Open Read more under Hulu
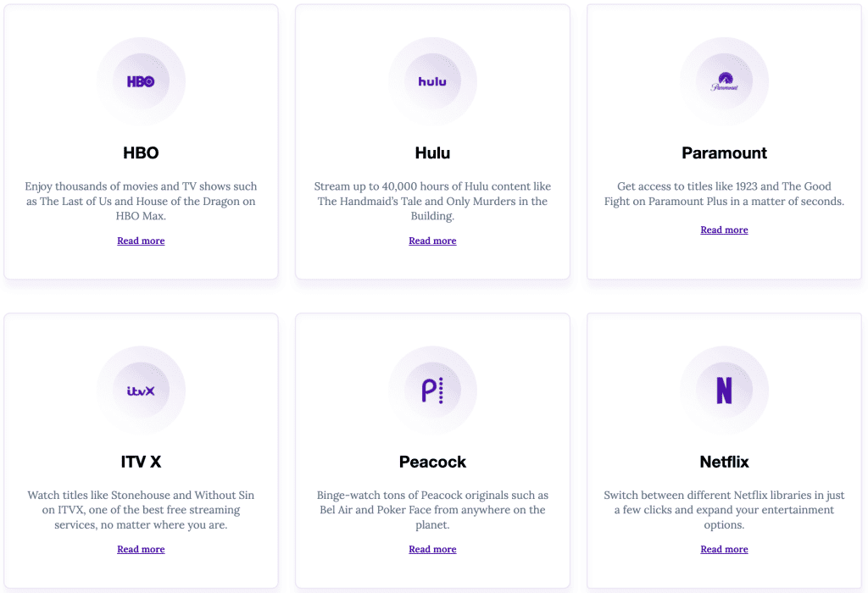The height and width of the screenshot is (593, 868). pyautogui.click(x=432, y=241)
